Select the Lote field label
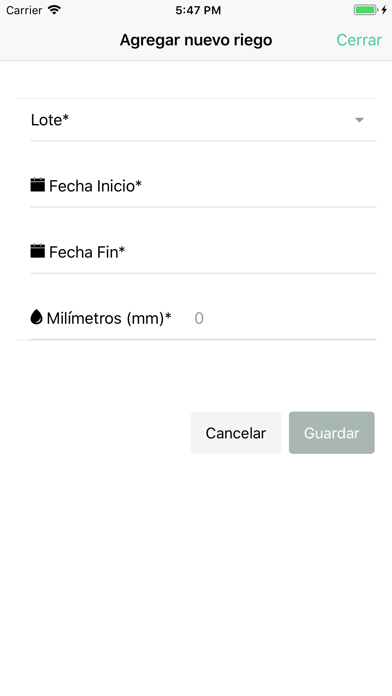This screenshot has height=696, width=392. click(50, 120)
